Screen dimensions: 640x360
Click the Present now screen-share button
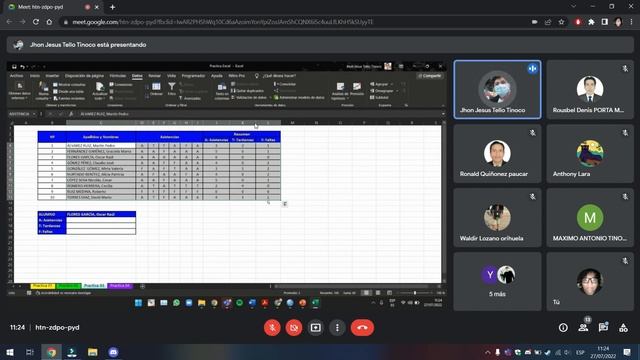click(x=316, y=327)
